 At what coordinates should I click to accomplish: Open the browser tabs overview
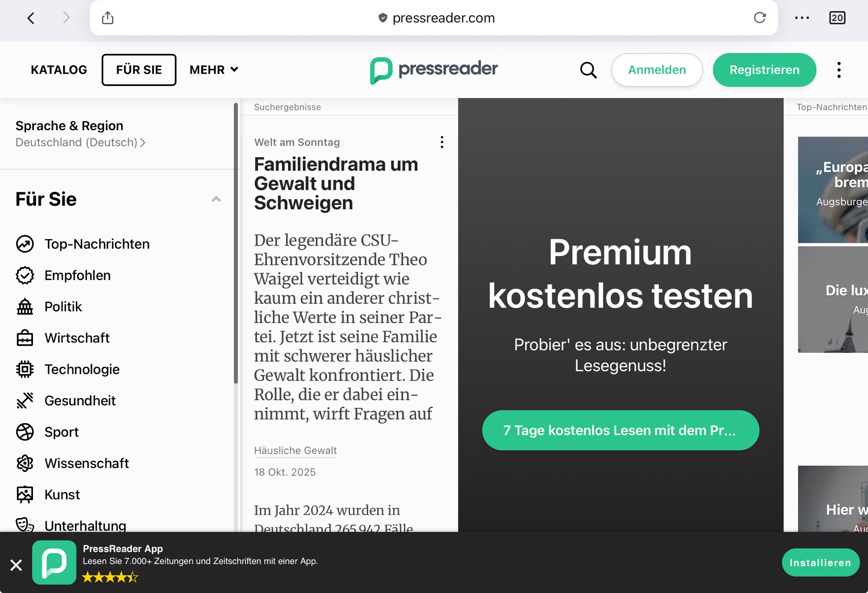[x=837, y=18]
